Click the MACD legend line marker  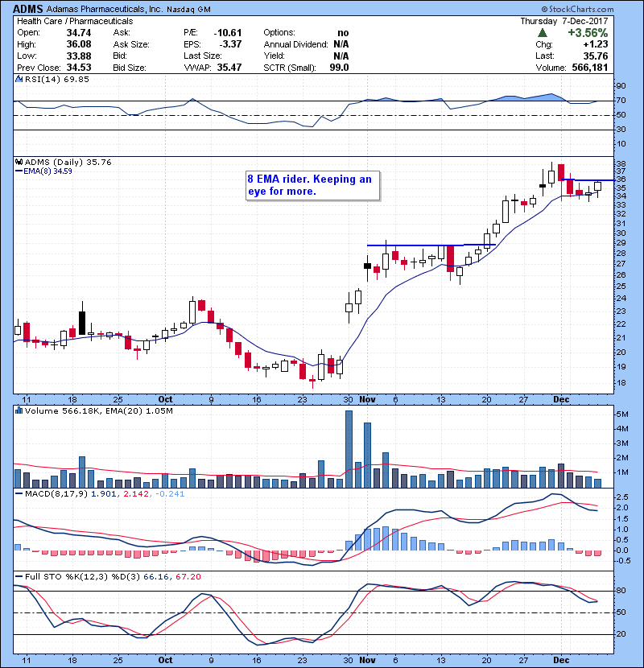pyautogui.click(x=19, y=494)
